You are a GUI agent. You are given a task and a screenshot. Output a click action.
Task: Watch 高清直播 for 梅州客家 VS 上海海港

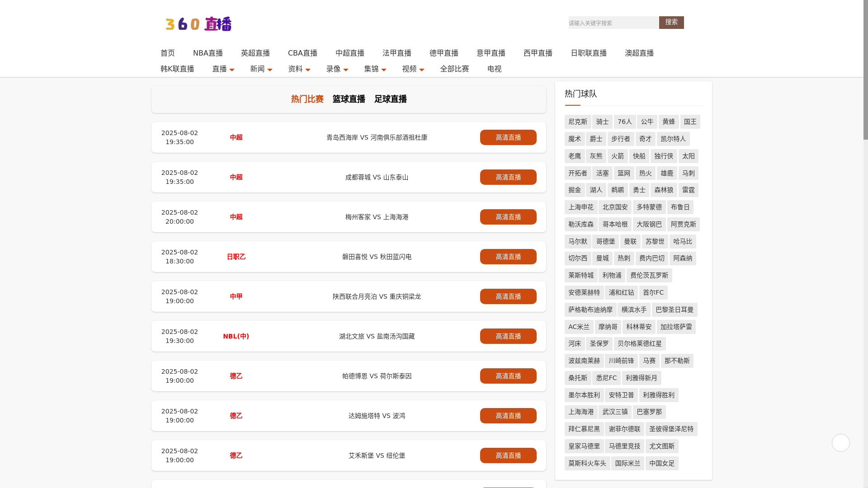coord(508,217)
